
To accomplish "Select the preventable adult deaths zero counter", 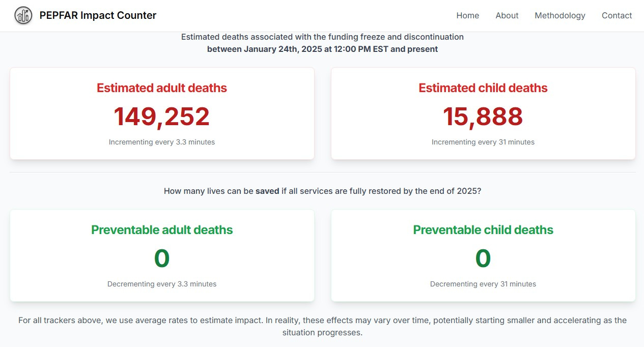I will (x=162, y=258).
